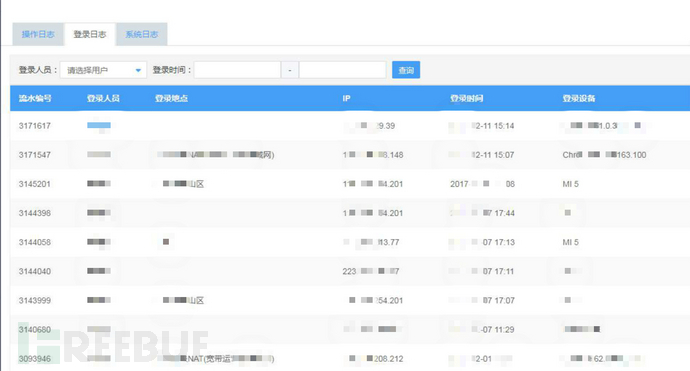Click the 登录地点 column header
690x371 pixels.
(x=172, y=99)
